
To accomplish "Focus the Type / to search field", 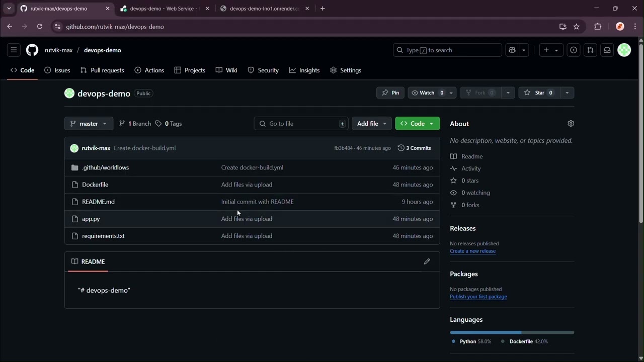I will (x=447, y=50).
